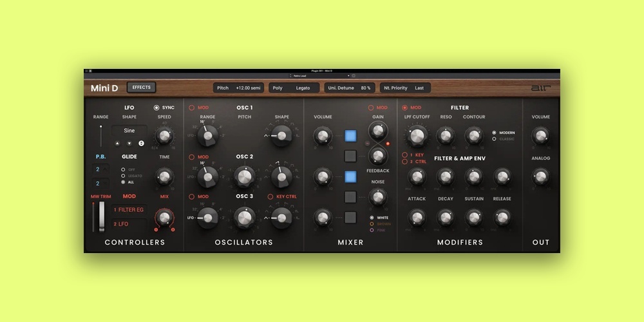The height and width of the screenshot is (322, 644).
Task: Choose WHITE noise type
Action: tap(379, 218)
